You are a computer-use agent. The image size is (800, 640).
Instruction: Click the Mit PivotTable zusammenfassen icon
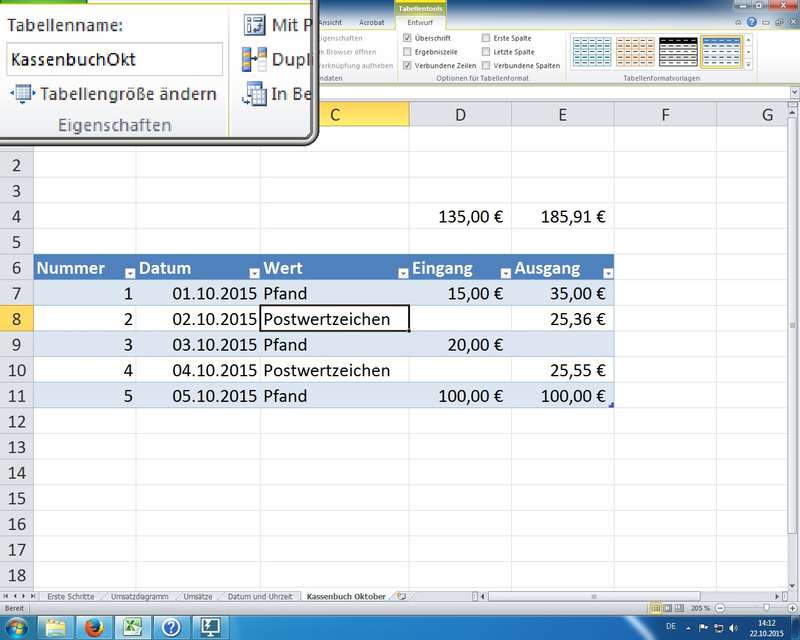pos(255,25)
